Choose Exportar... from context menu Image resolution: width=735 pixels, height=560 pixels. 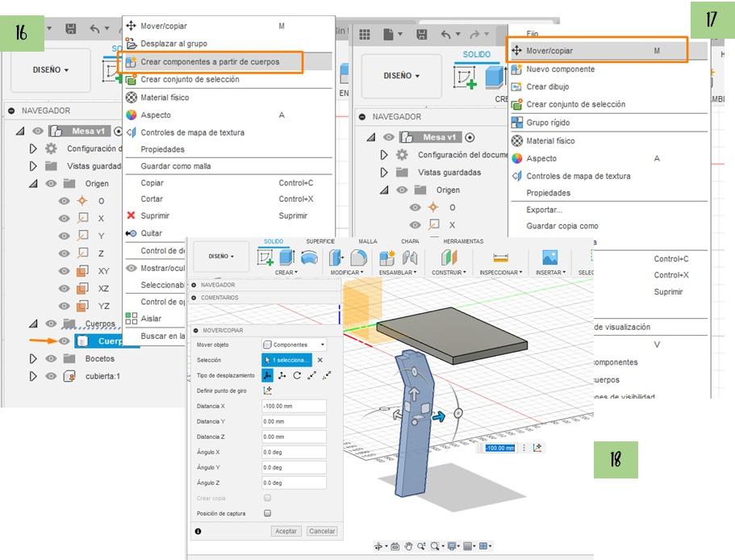pyautogui.click(x=544, y=210)
